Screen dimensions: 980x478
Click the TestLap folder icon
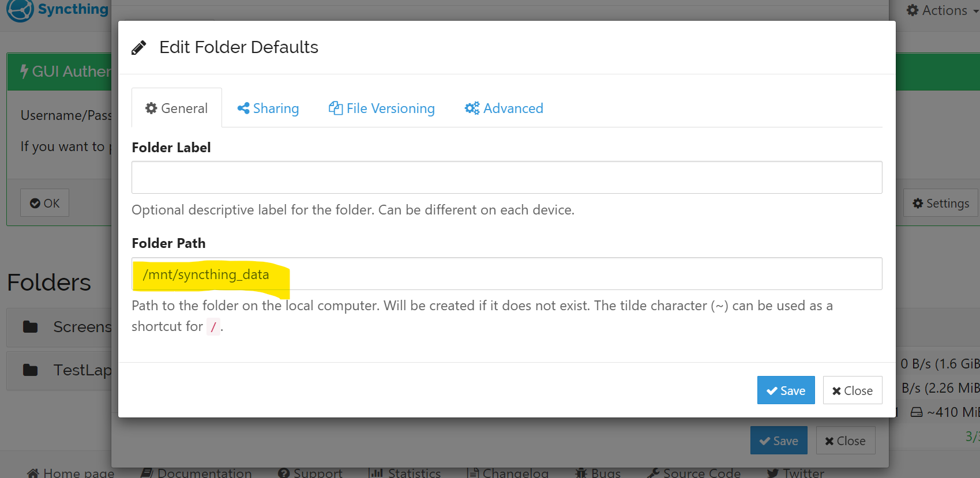tap(31, 370)
